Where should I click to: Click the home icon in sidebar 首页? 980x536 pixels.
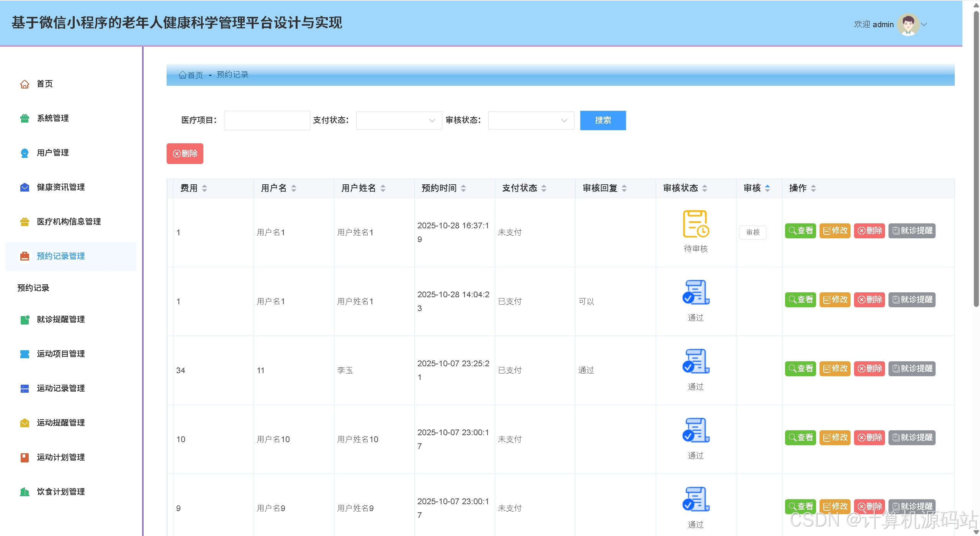coord(25,84)
